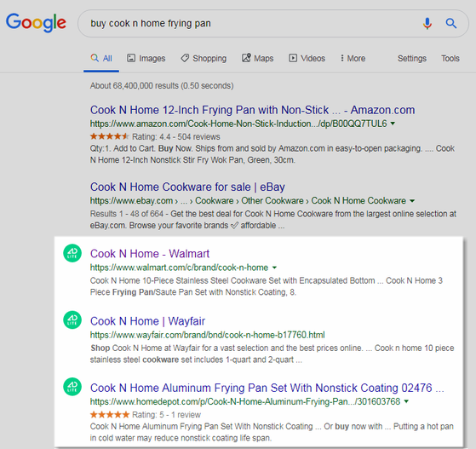Image resolution: width=476 pixels, height=449 pixels.
Task: Expand the dropdown arrow after the eBay breadcrumb
Action: [412, 201]
